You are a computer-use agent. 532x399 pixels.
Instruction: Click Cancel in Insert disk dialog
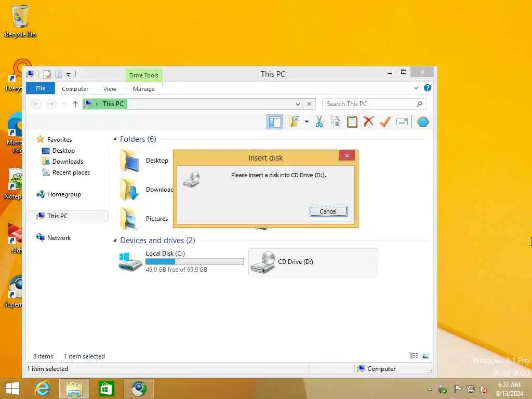click(328, 211)
